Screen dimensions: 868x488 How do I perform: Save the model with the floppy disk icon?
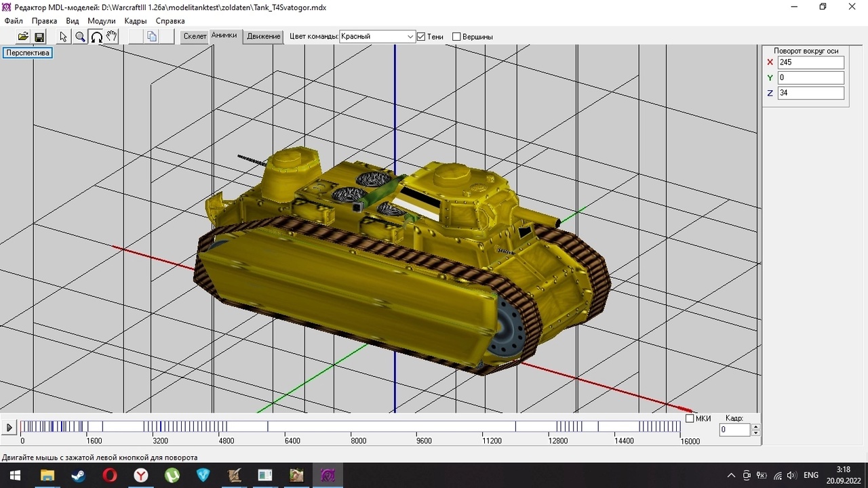pyautogui.click(x=39, y=37)
